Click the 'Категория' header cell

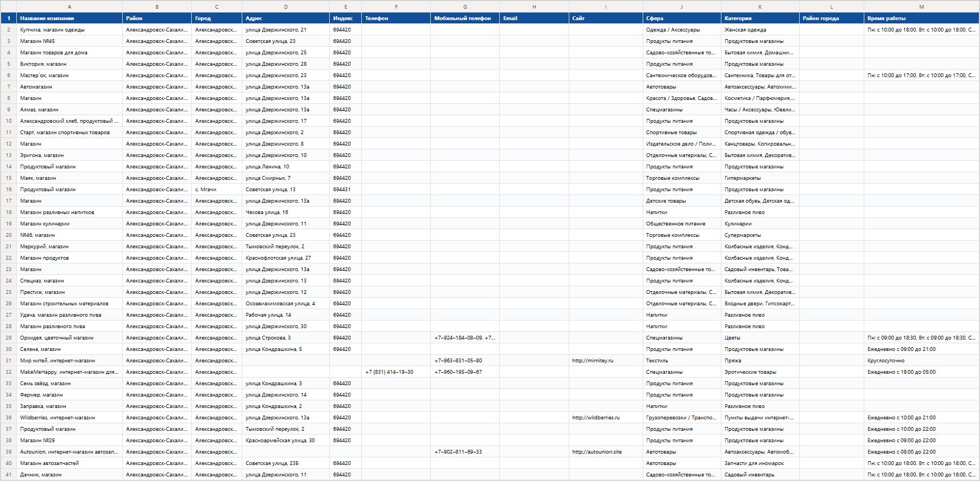(760, 18)
